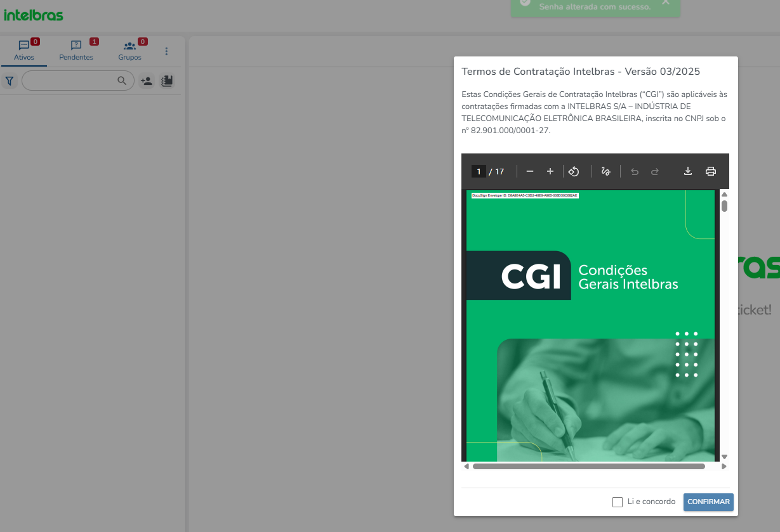Screen dimensions: 780x532
Task: Redo the PDF annotation
Action: (x=655, y=171)
